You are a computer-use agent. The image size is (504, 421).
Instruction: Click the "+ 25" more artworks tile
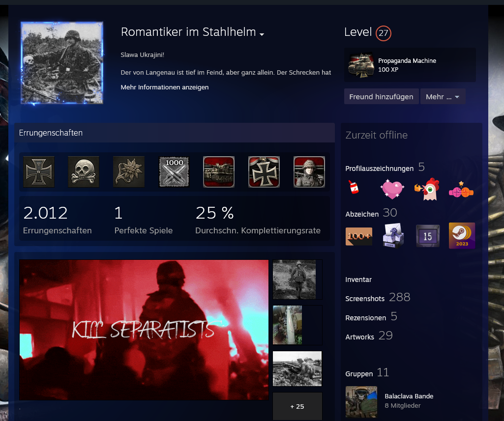[x=297, y=406]
